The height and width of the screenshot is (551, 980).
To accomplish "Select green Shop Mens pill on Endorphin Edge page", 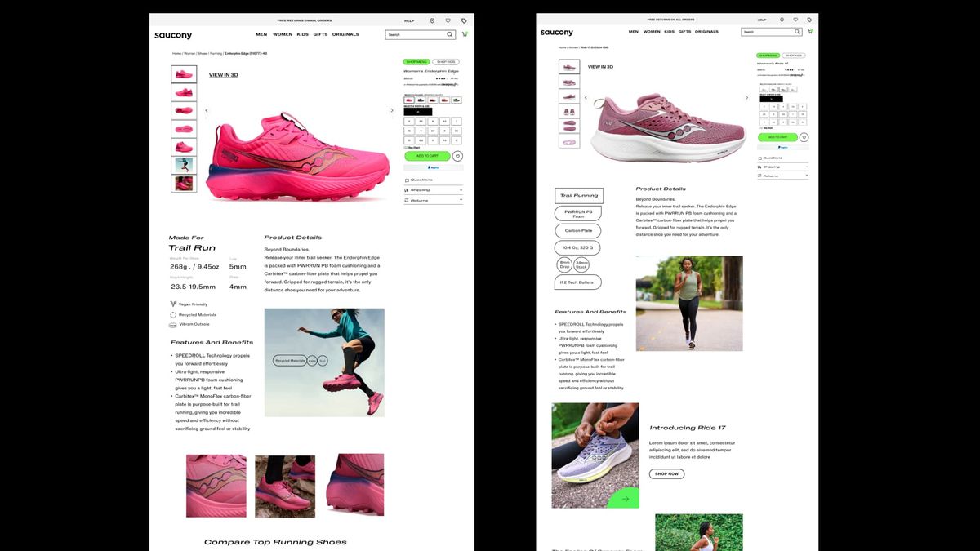I will point(416,62).
